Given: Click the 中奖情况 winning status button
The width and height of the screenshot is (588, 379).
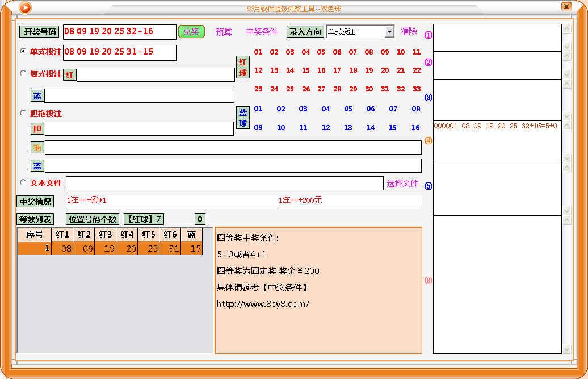Looking at the screenshot, I should (36, 201).
